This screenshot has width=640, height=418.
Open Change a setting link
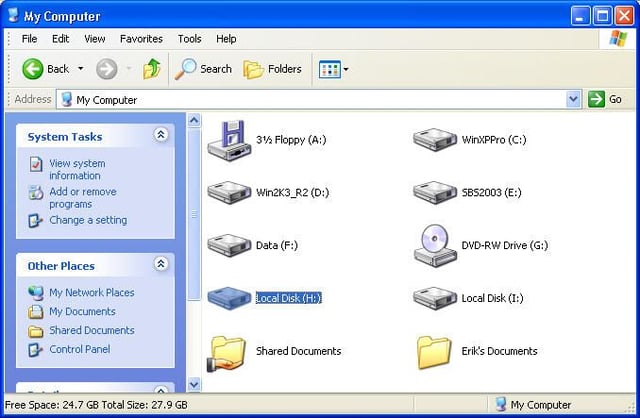(88, 220)
